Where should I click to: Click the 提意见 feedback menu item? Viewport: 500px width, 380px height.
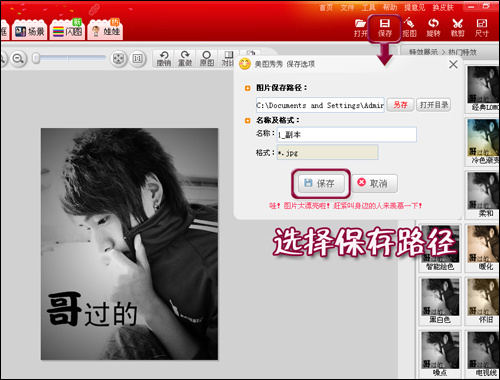pyautogui.click(x=414, y=7)
